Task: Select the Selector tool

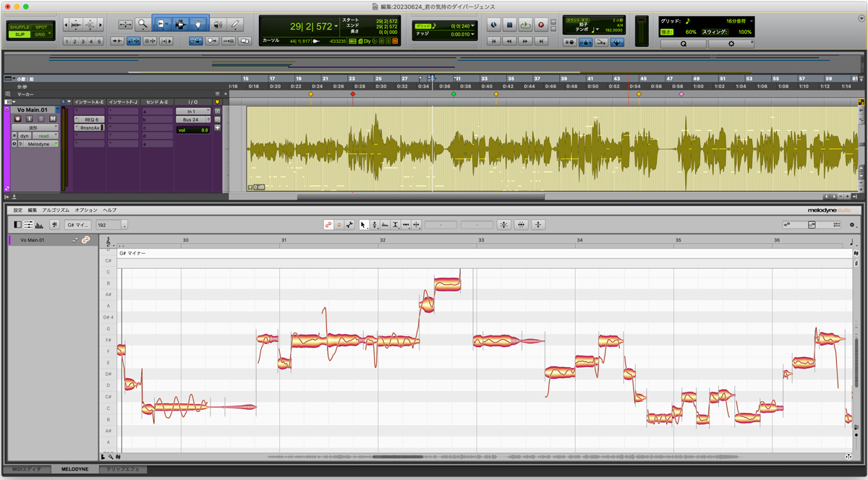Action: coord(180,25)
